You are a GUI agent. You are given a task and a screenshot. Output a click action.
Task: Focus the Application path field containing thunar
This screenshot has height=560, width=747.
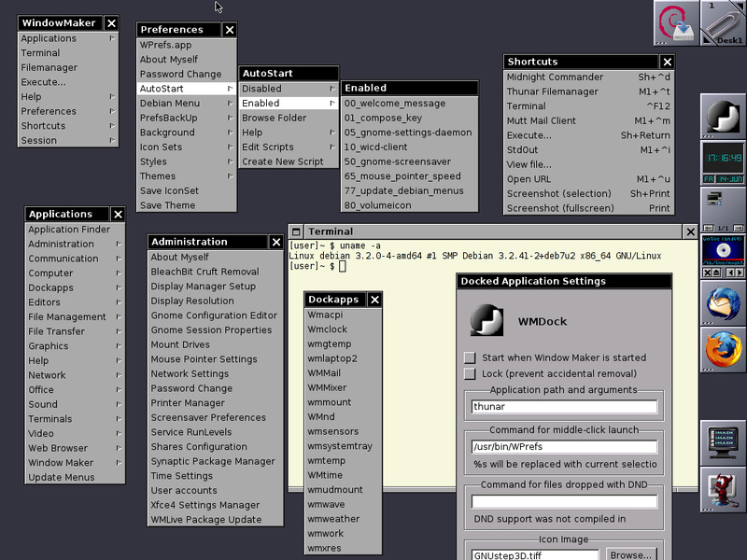(564, 407)
